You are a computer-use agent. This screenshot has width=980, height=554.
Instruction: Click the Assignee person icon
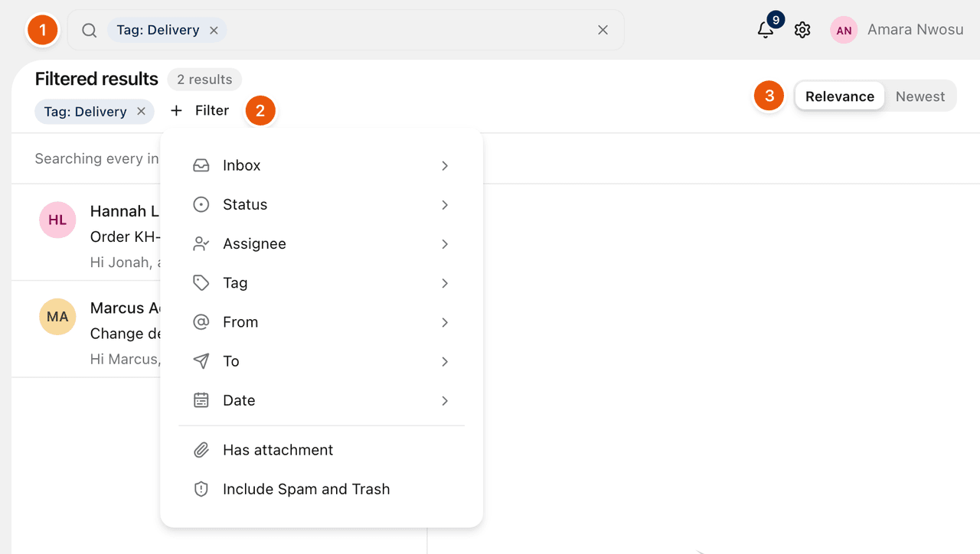tap(201, 243)
